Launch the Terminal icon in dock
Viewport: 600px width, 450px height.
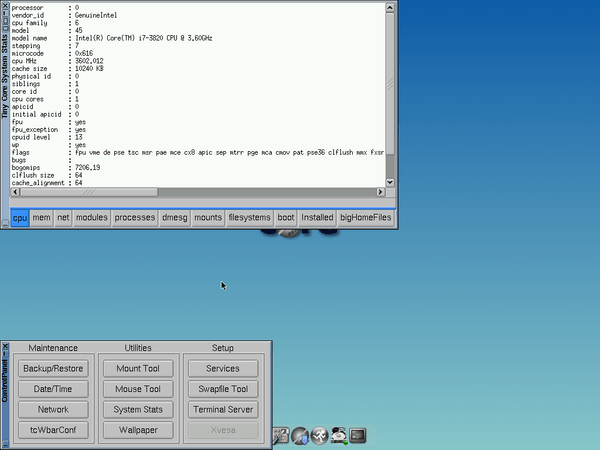click(358, 435)
